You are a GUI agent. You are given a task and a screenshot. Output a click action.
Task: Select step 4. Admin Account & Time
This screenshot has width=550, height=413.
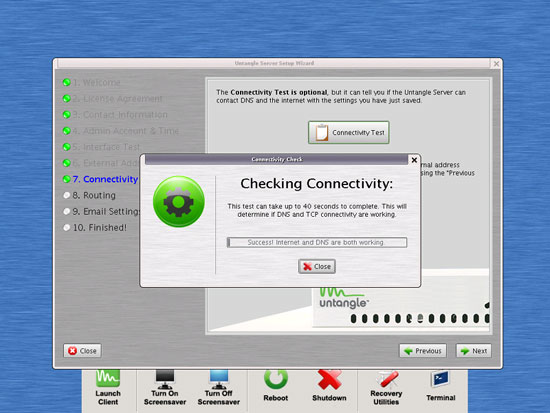(x=121, y=131)
